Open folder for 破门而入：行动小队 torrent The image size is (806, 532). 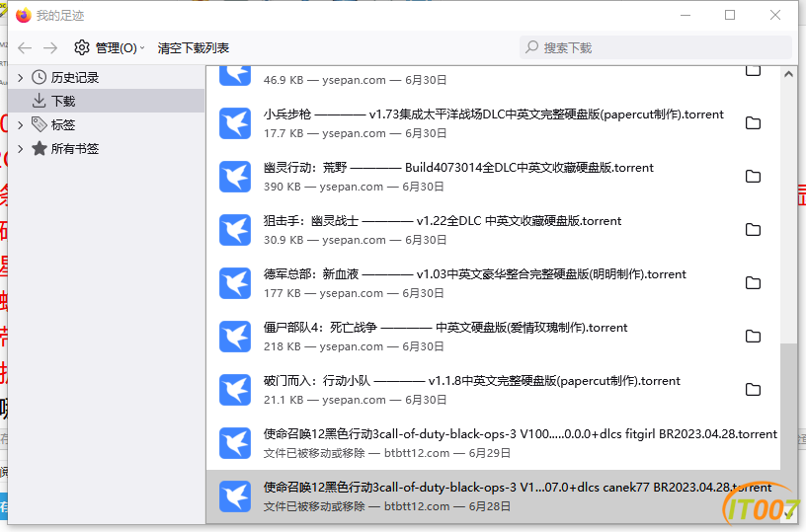(753, 390)
